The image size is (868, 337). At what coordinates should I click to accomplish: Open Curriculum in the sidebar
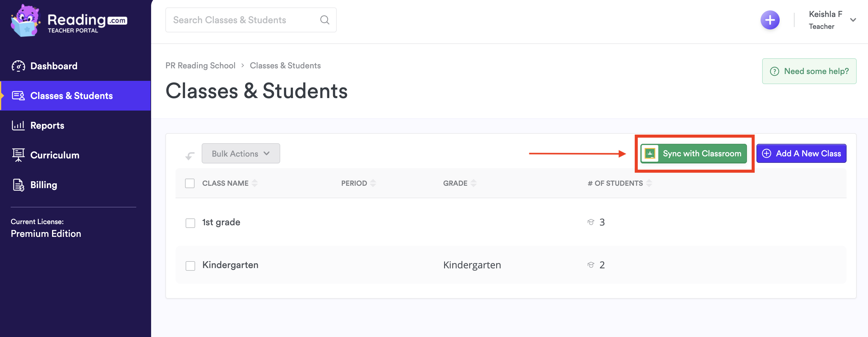(x=55, y=155)
